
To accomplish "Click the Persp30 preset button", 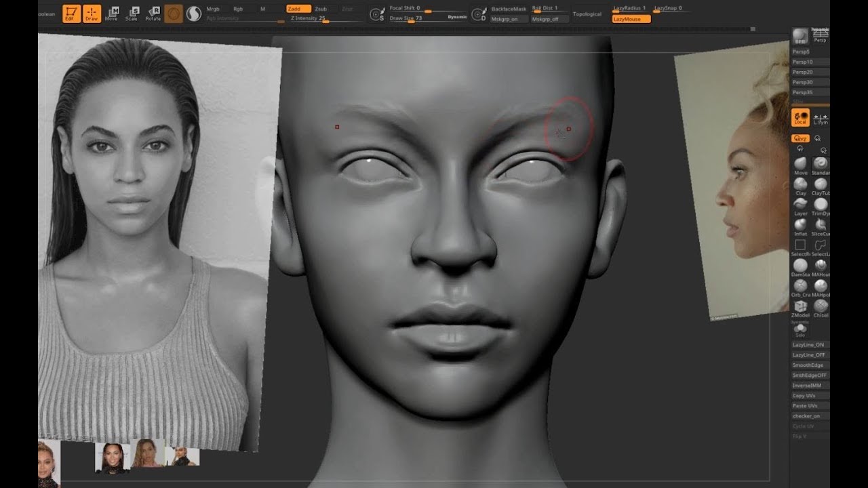I will coord(810,82).
